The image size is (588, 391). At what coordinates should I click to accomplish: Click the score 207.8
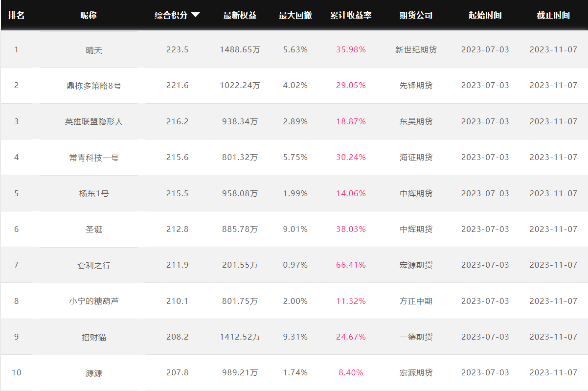click(x=177, y=372)
